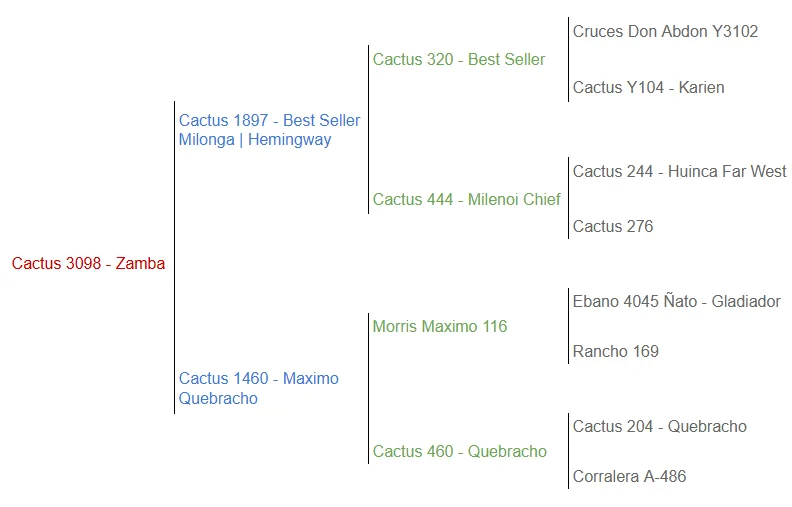This screenshot has width=792, height=507.
Task: Open Morris Maximo 116 entry
Action: tap(439, 327)
